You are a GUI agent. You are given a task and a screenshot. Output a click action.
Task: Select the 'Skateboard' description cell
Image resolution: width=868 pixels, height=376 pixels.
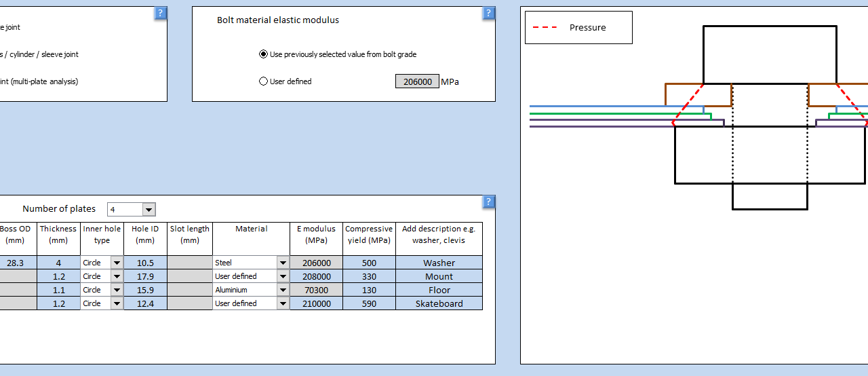point(439,303)
